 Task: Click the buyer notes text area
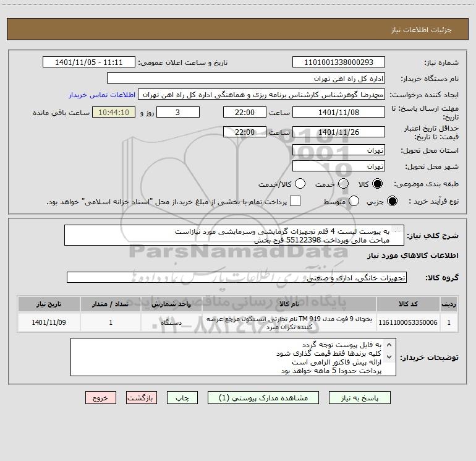click(x=233, y=358)
